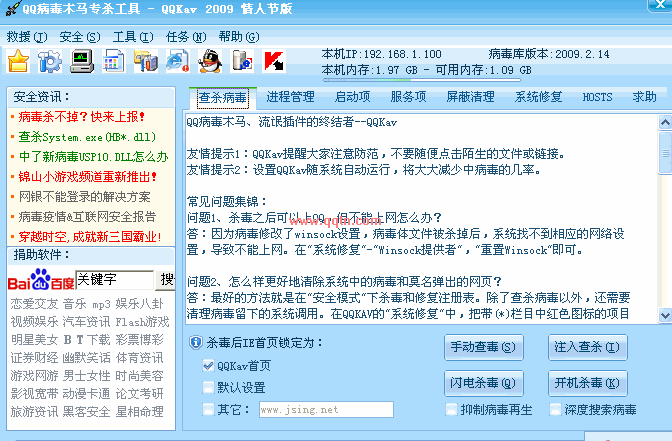The image size is (672, 441).
Task: Open the 任务(N) menu
Action: coord(186,37)
